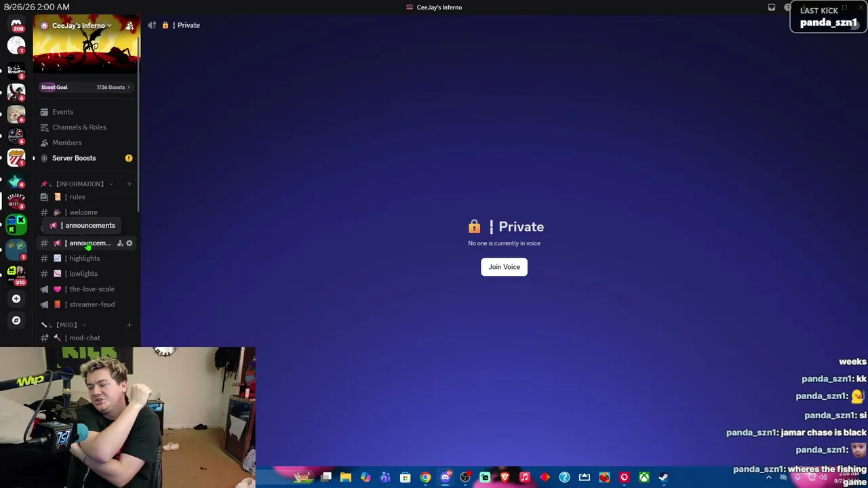Open Steam from the taskbar

[x=664, y=477]
